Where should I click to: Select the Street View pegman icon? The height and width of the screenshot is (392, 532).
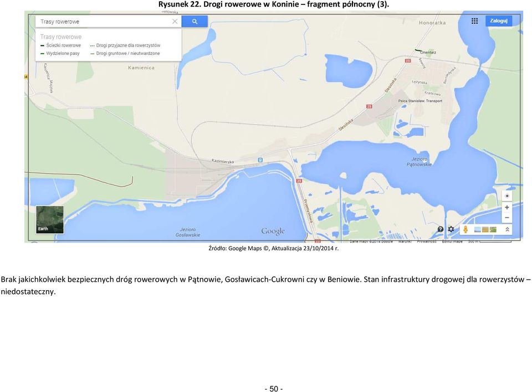point(465,230)
